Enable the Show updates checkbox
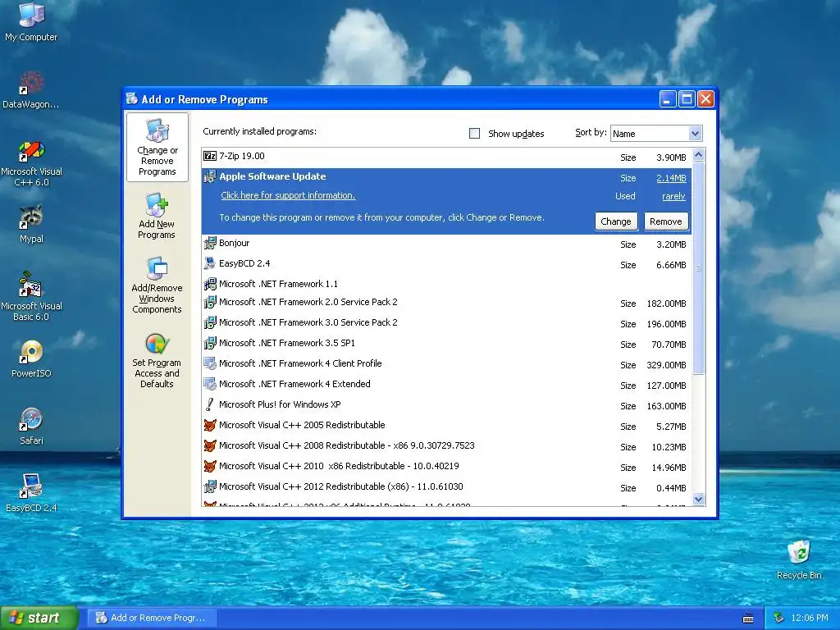Image resolution: width=840 pixels, height=630 pixels. [x=474, y=134]
